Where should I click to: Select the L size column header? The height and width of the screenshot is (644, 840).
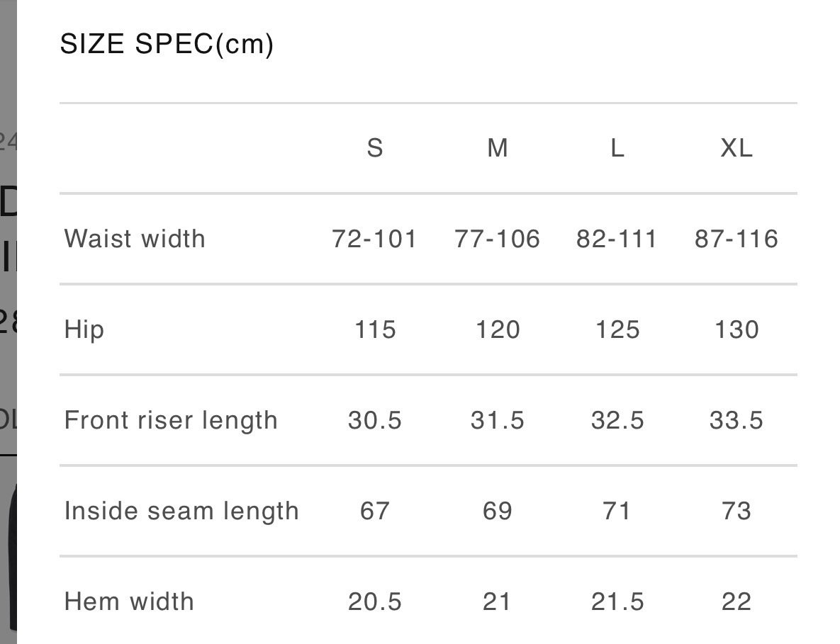[617, 148]
